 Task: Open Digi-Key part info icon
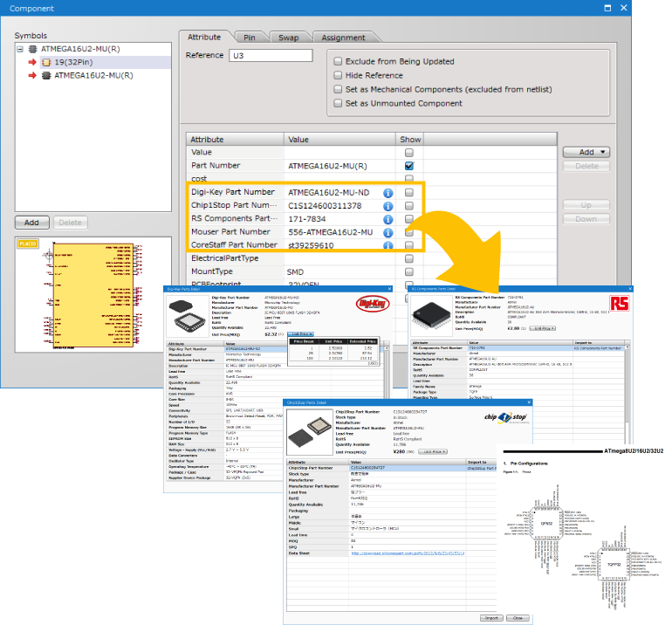coord(387,193)
